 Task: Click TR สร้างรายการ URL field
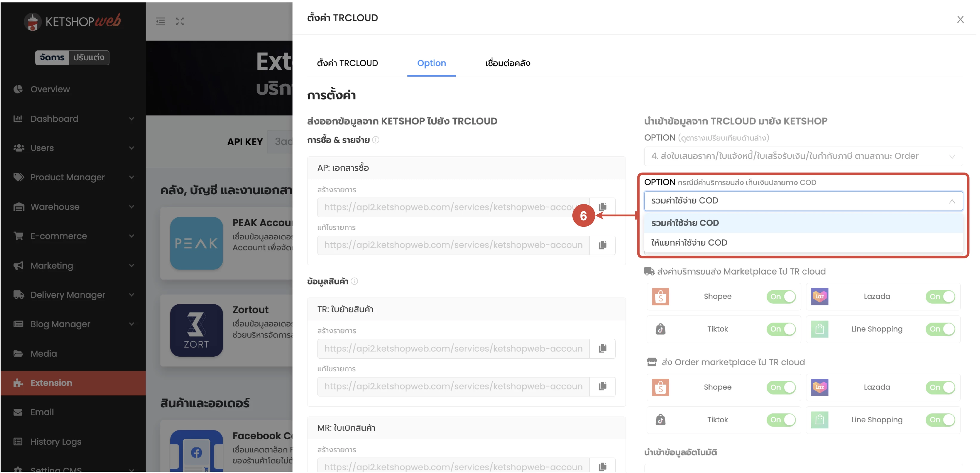453,349
